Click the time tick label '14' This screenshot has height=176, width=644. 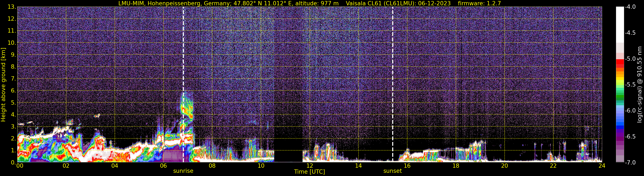click(x=358, y=166)
